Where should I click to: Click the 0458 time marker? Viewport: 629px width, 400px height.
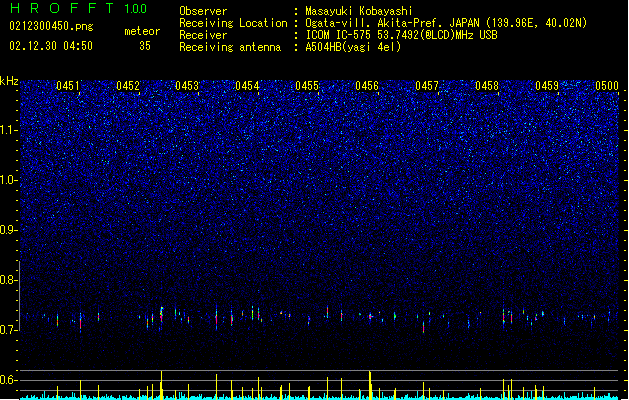click(x=487, y=86)
